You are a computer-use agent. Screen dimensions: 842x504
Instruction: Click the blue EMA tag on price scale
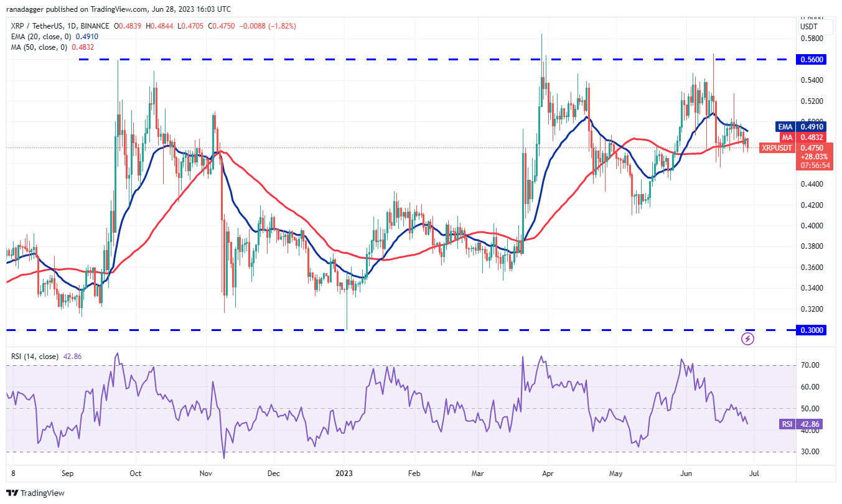point(785,127)
